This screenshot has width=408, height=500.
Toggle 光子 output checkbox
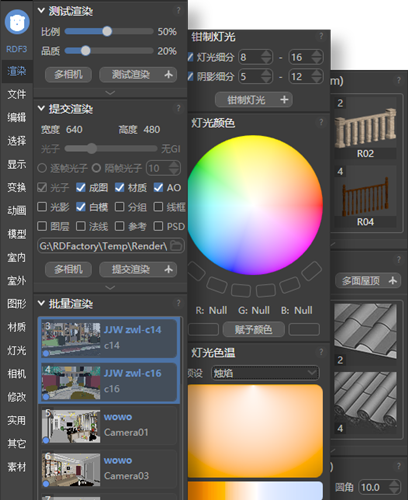coord(42,188)
